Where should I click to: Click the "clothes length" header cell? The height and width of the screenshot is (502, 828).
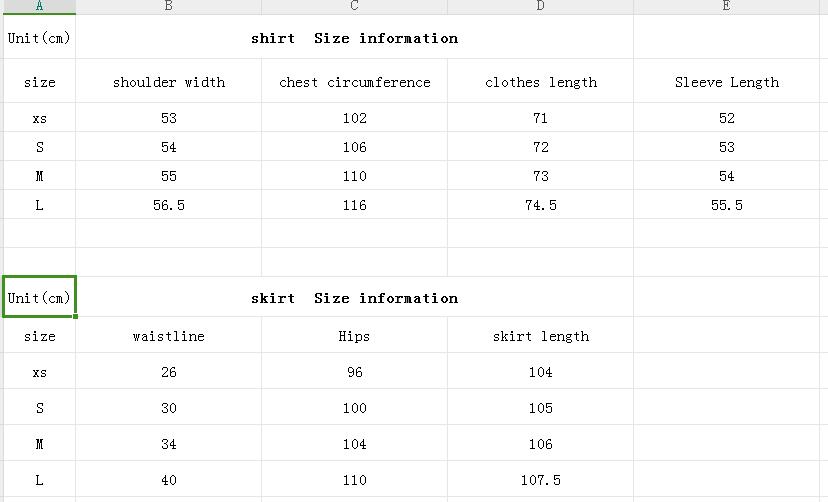pos(540,82)
